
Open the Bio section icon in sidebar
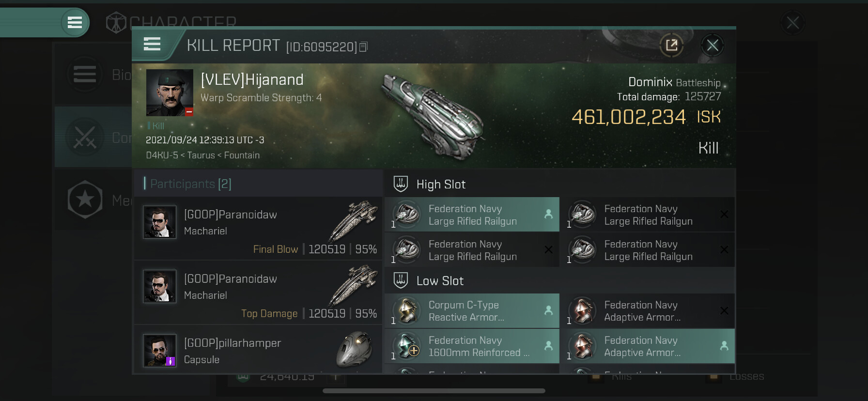(x=85, y=74)
